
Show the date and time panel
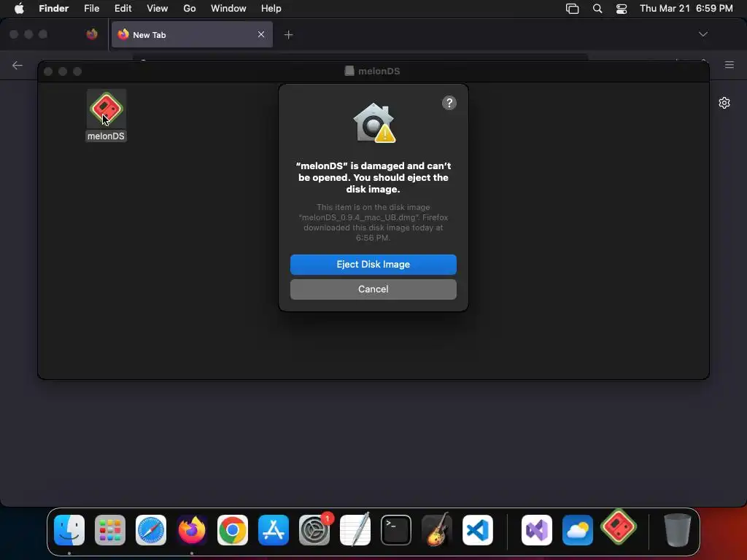coord(686,8)
